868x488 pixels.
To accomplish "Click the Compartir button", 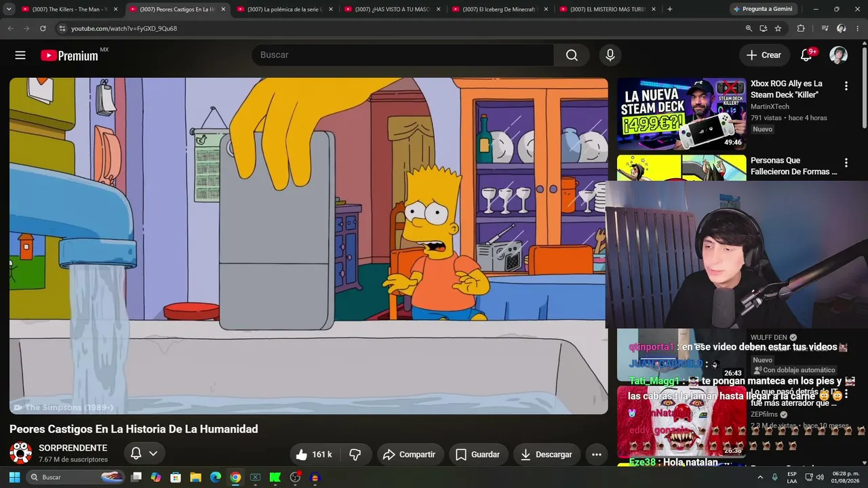I will (410, 454).
